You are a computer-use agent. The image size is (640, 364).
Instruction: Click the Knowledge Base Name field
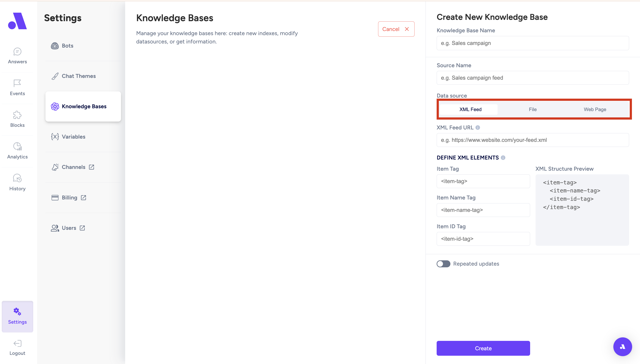tap(532, 43)
